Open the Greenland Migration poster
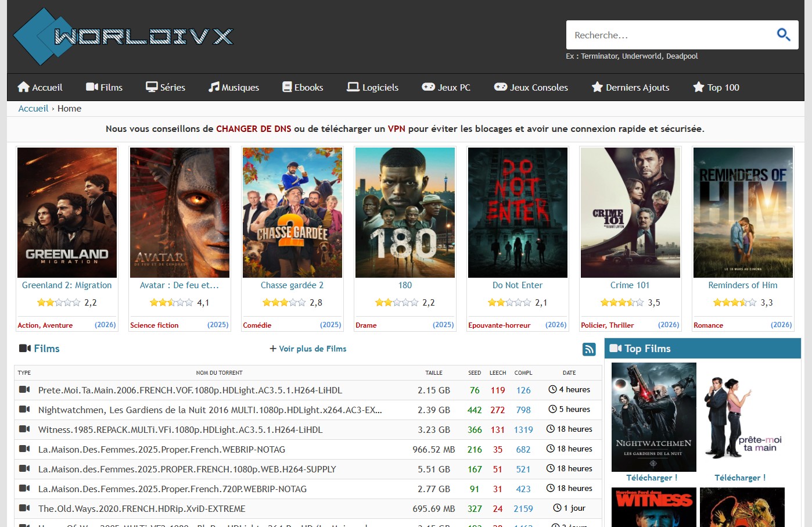Screen dimensions: 812x527 pos(67,213)
